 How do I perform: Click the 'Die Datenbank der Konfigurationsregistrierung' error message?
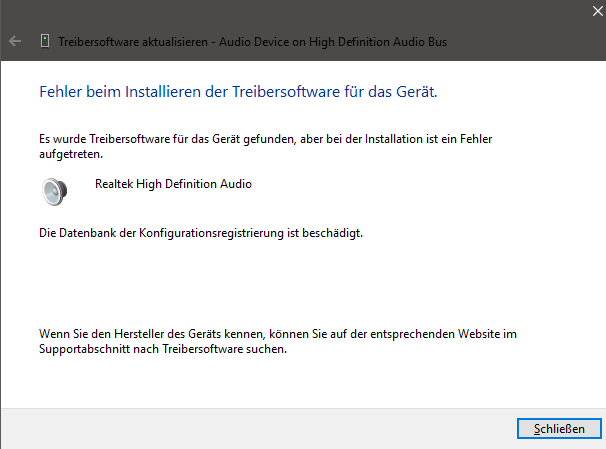pyautogui.click(x=201, y=233)
